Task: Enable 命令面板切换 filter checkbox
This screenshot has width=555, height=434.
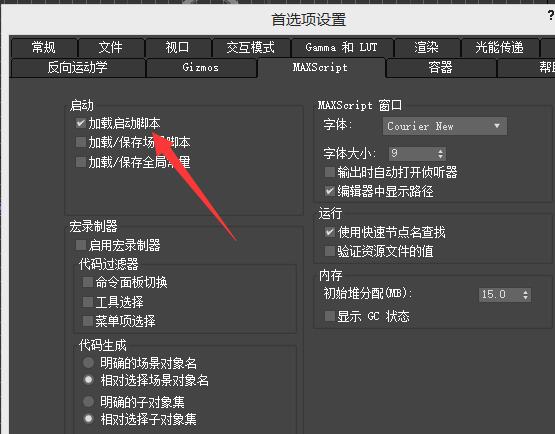Action: tap(87, 282)
